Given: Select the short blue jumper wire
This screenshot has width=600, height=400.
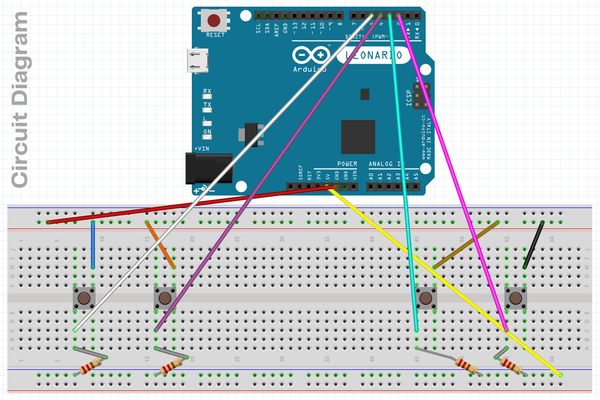Looking at the screenshot, I should pyautogui.click(x=93, y=245).
